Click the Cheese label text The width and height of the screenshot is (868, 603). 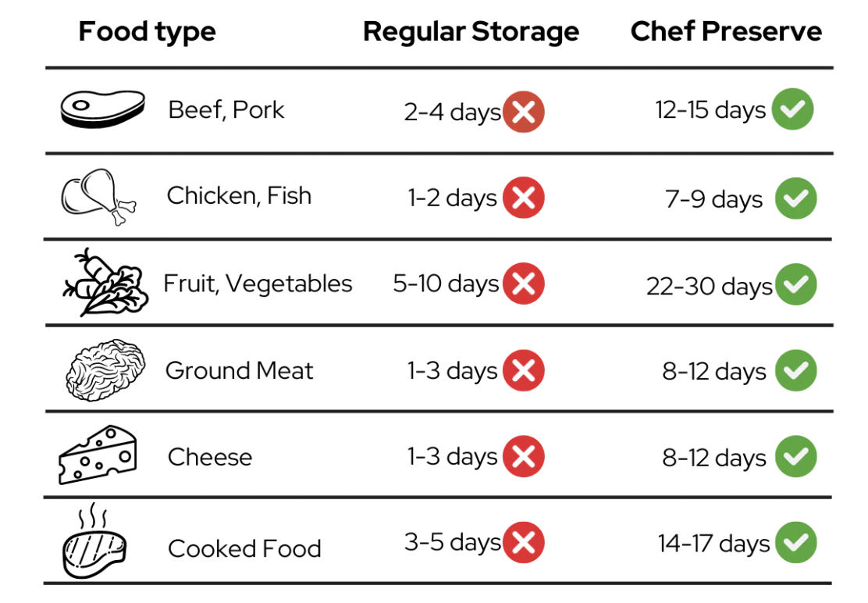[x=210, y=458]
